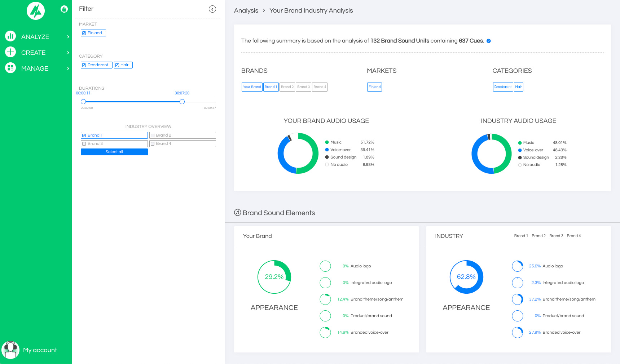Screen dimensions: 620x364
Task: Click the Brand 3 tag under Brands
Action: pyautogui.click(x=303, y=87)
